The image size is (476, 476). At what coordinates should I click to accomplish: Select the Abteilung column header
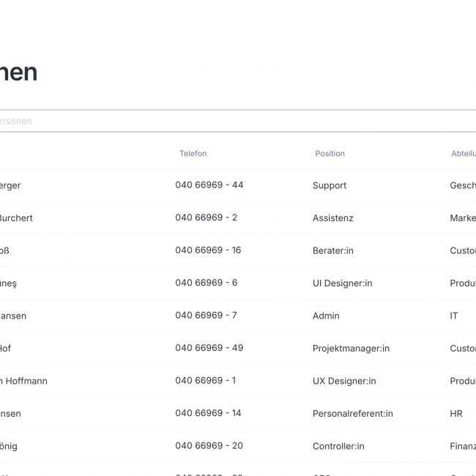click(x=463, y=154)
